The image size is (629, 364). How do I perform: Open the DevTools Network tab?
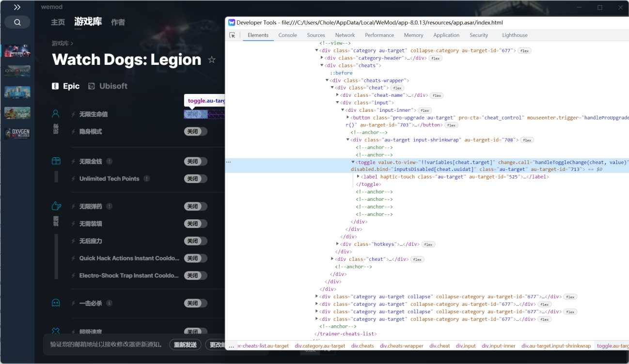click(345, 35)
